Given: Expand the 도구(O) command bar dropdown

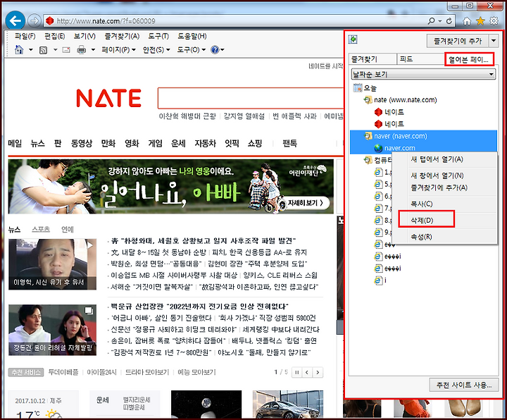Looking at the screenshot, I should pos(191,50).
